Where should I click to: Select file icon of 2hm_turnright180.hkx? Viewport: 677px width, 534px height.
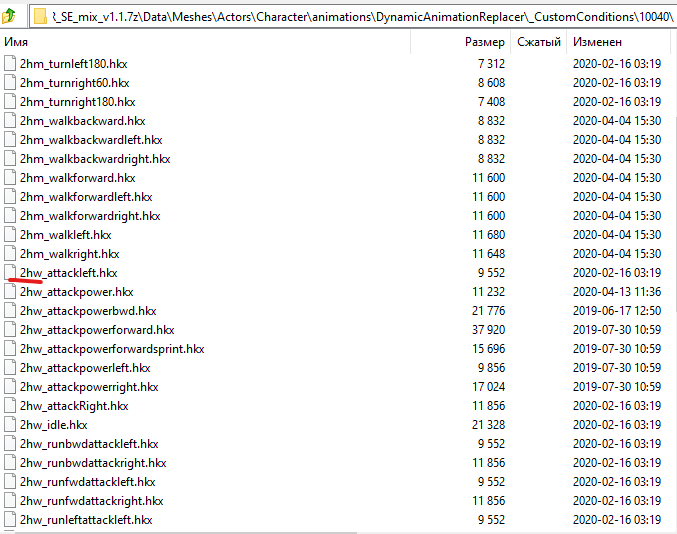[10, 101]
